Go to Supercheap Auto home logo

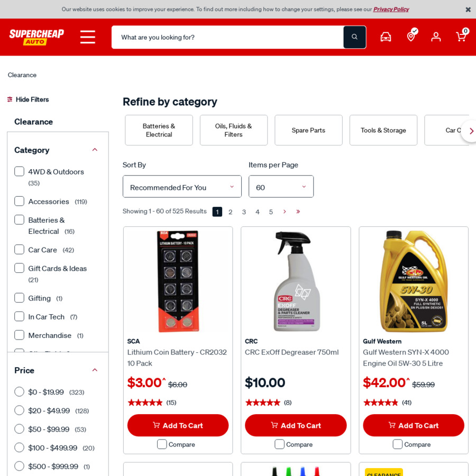[36, 37]
